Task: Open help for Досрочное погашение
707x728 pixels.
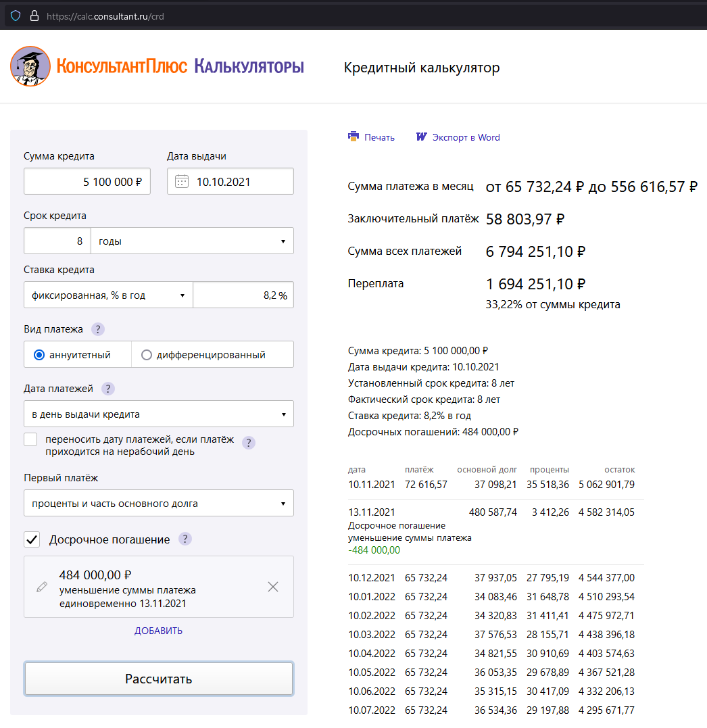Action: tap(185, 539)
